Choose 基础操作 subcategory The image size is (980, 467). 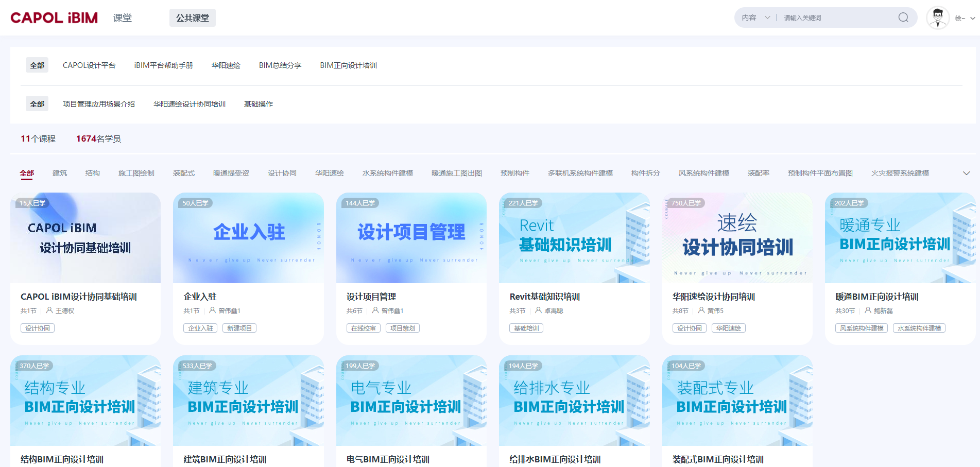click(259, 104)
